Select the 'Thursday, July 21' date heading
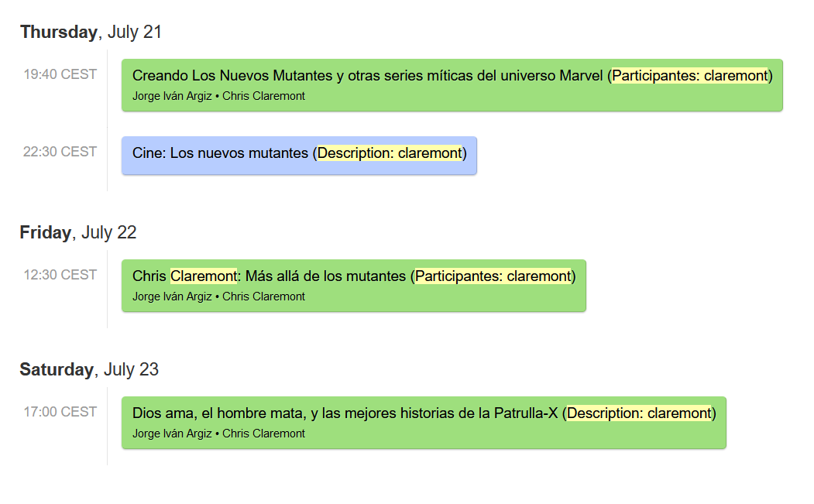Image resolution: width=814 pixels, height=504 pixels. [91, 33]
